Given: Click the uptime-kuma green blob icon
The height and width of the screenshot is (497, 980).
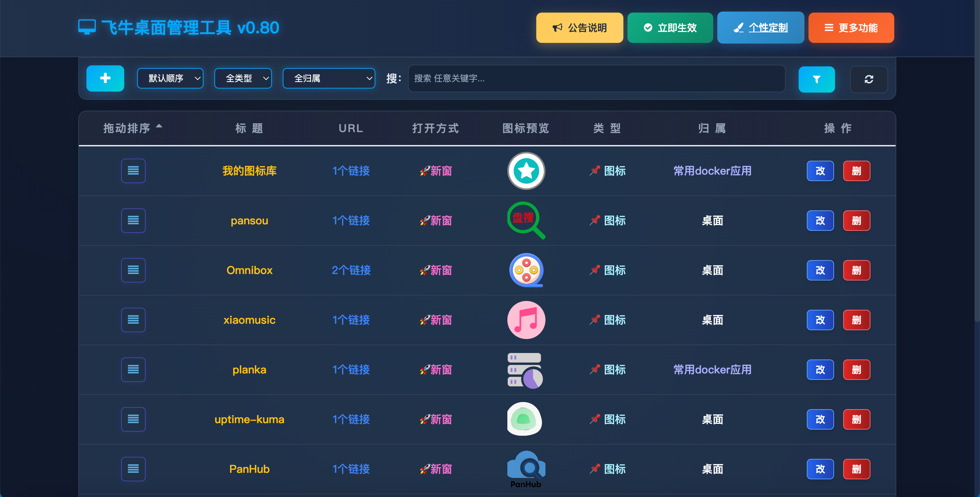Looking at the screenshot, I should [524, 419].
